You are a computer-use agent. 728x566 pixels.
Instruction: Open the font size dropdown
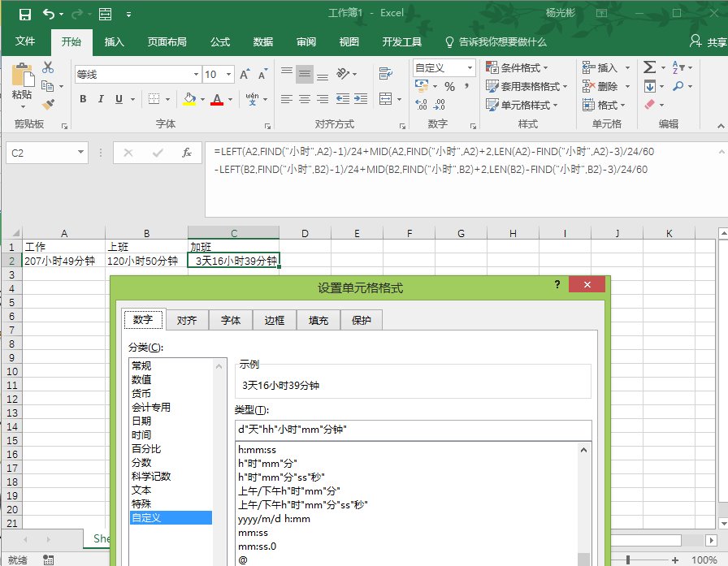[228, 74]
